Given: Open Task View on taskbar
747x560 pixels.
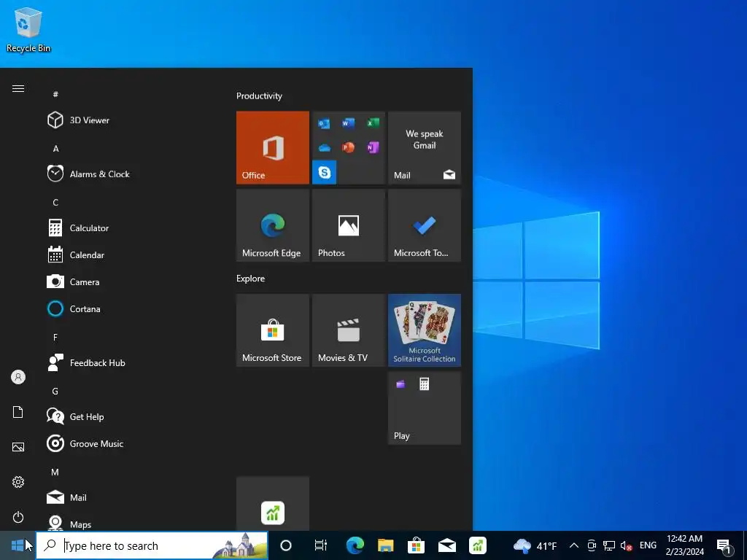Looking at the screenshot, I should pos(321,545).
